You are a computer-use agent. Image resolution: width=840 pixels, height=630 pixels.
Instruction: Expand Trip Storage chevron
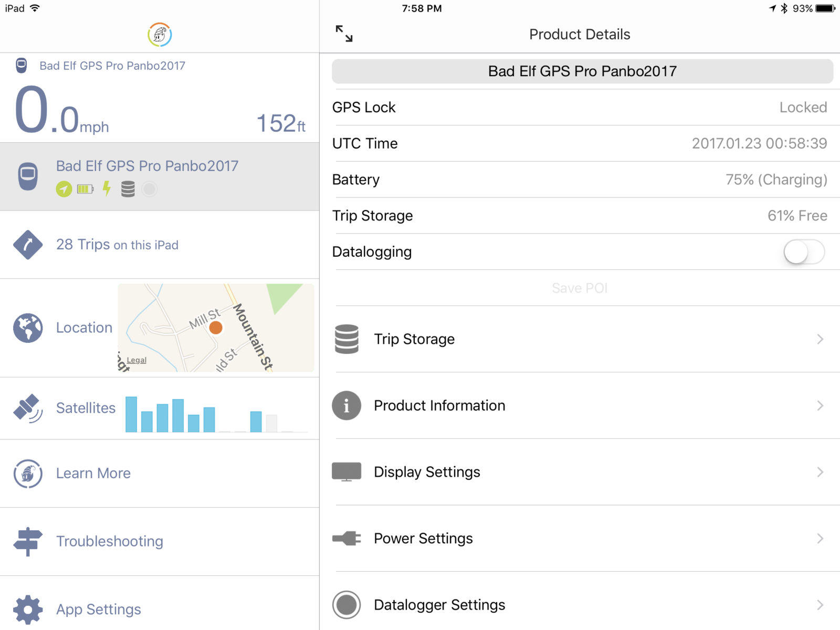(820, 339)
